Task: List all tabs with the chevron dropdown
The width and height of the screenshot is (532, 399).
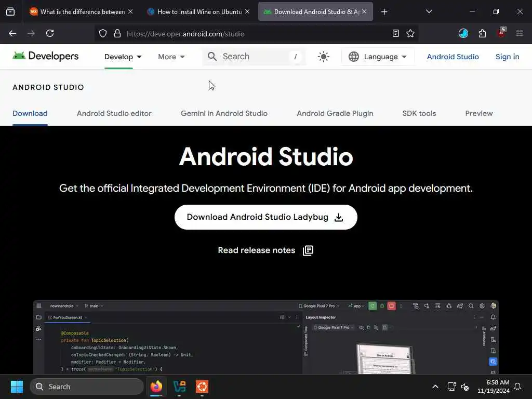Action: (x=429, y=11)
